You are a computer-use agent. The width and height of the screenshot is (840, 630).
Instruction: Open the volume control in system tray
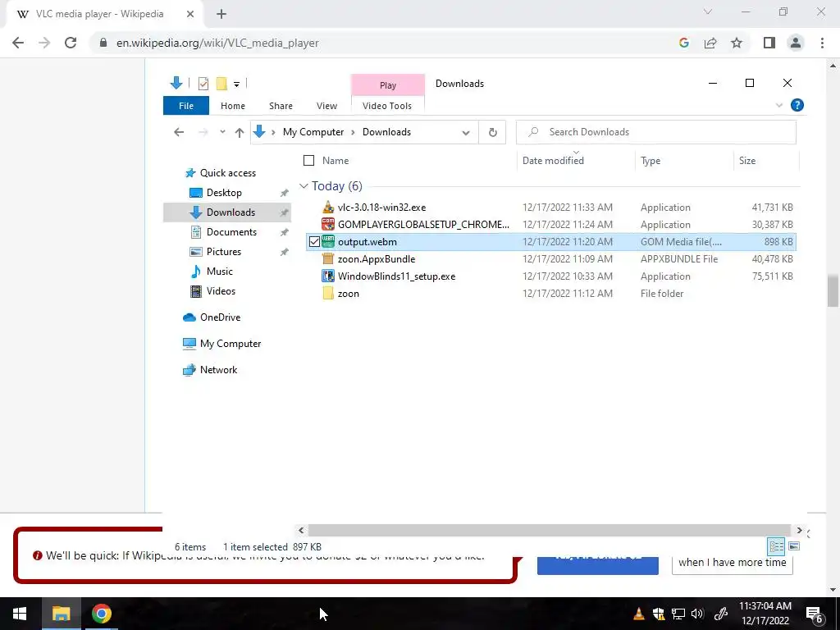[697, 614]
